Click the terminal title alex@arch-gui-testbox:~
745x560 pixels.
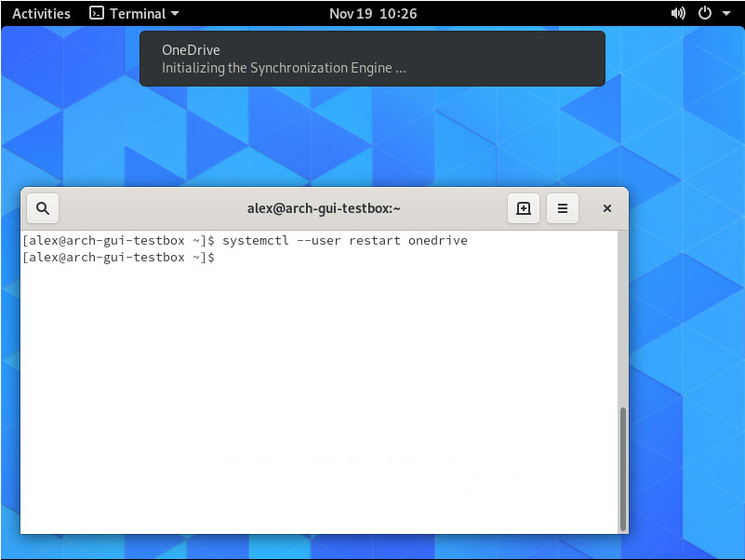pyautogui.click(x=324, y=208)
